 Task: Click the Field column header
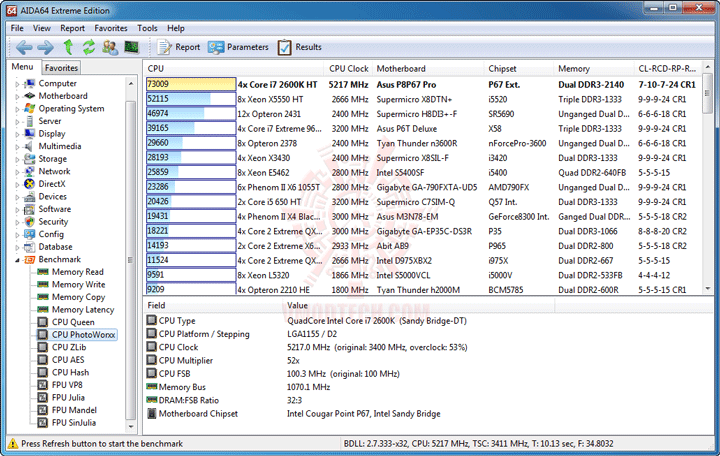click(213, 305)
